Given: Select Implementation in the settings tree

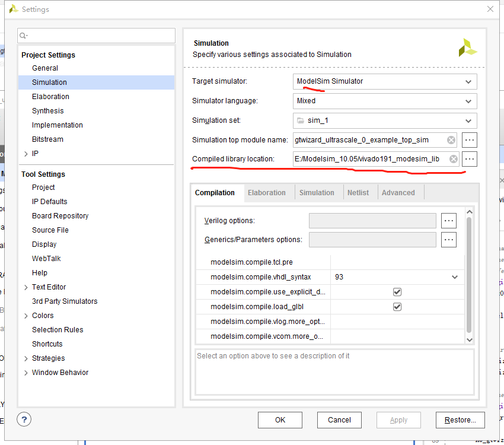Looking at the screenshot, I should tap(57, 125).
